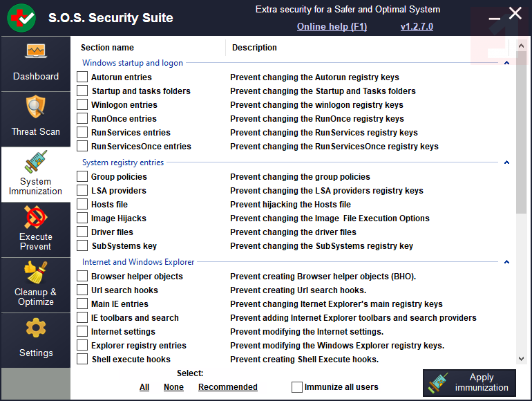Click the version v1.2.7.0 link
Screen dimensions: 532x401
417,27
